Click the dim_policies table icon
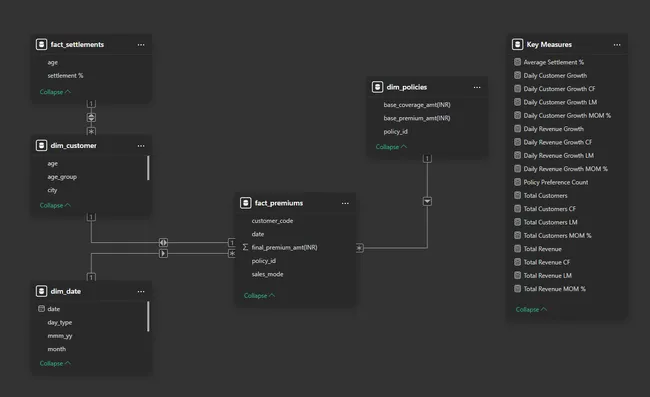 pos(378,87)
